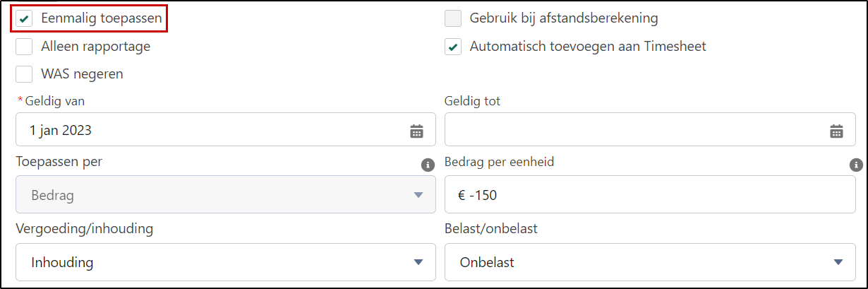This screenshot has width=868, height=289.
Task: Click the Geldig tot field label
Action: pyautogui.click(x=472, y=101)
